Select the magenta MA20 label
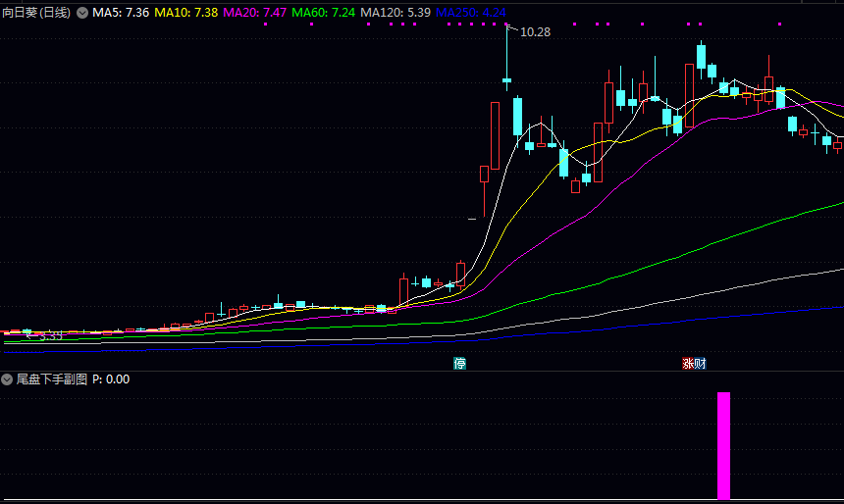 coord(255,13)
